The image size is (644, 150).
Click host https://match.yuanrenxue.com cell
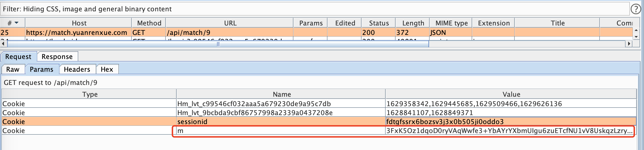78,32
